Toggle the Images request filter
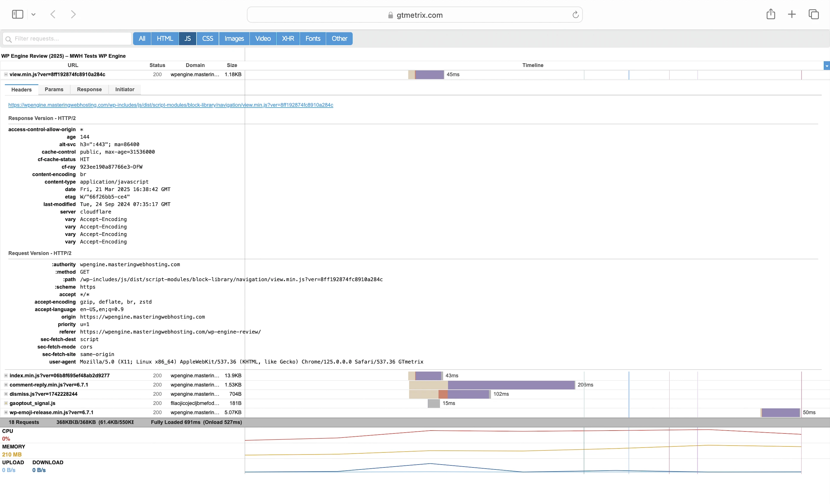830x504 pixels. click(234, 39)
